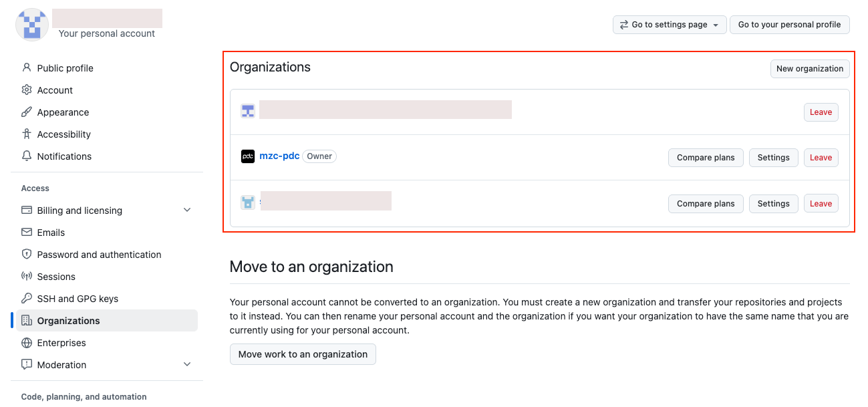This screenshot has height=407, width=868.
Task: Open Password and authentication settings
Action: click(x=99, y=255)
